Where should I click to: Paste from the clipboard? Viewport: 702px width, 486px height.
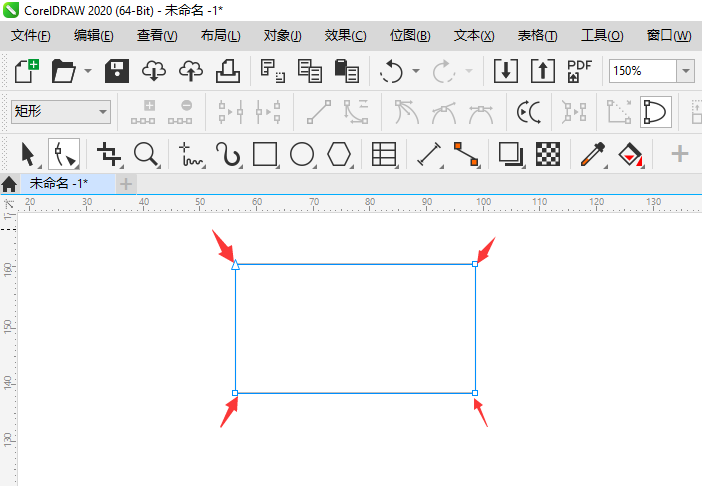coord(347,71)
